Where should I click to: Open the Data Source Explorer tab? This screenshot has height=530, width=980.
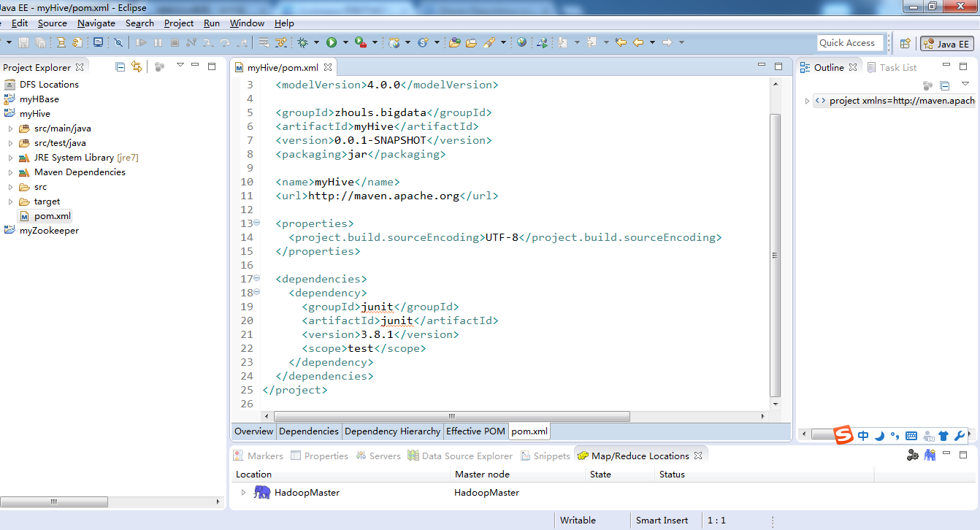[x=460, y=456]
